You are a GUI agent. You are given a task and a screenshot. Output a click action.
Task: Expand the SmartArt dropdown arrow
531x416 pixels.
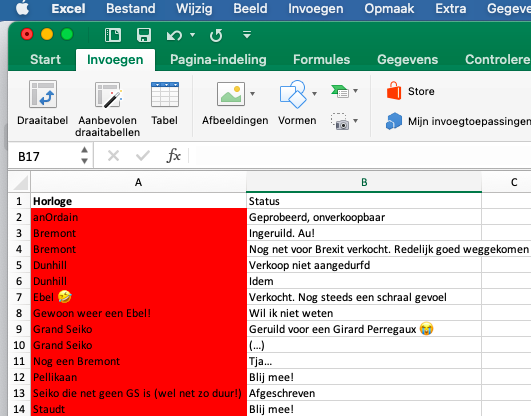(x=356, y=91)
